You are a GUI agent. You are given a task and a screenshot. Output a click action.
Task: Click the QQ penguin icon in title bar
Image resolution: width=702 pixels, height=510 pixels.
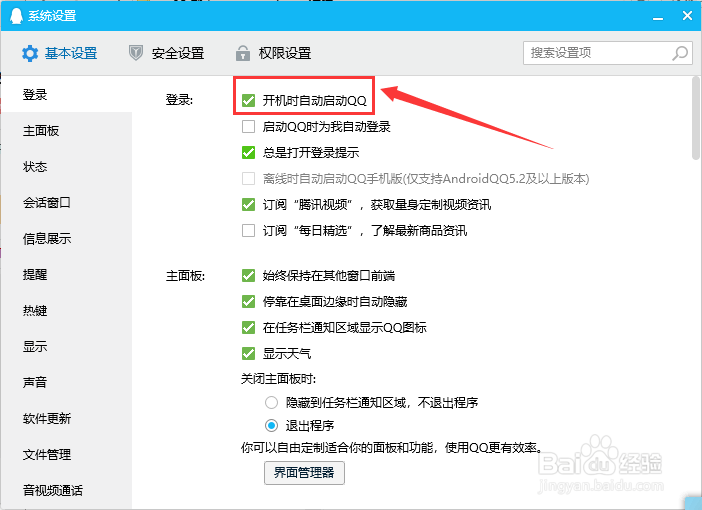(x=16, y=16)
